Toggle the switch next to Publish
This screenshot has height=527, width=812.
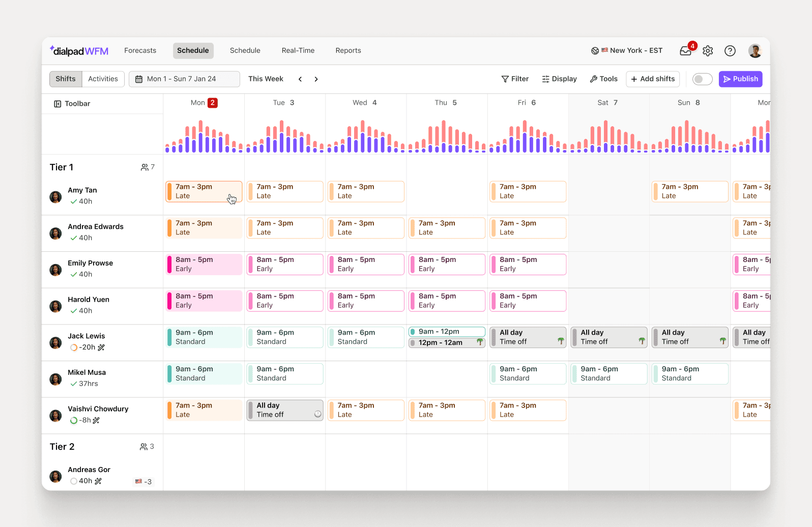702,79
